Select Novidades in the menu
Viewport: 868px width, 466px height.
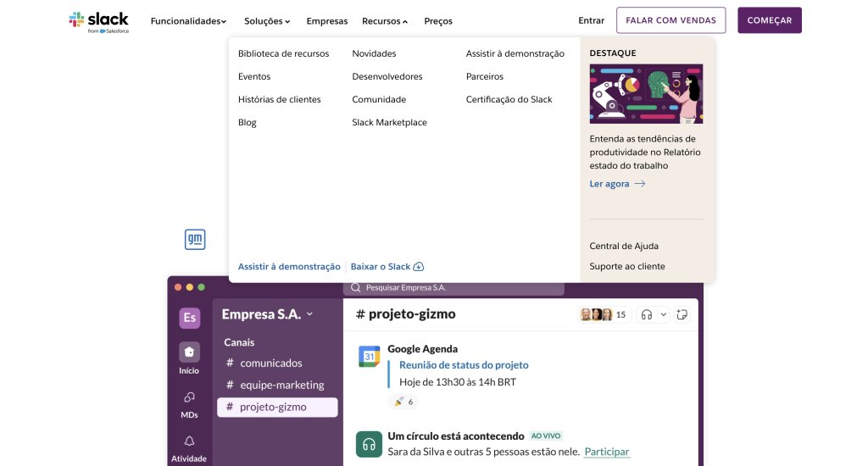click(x=374, y=53)
